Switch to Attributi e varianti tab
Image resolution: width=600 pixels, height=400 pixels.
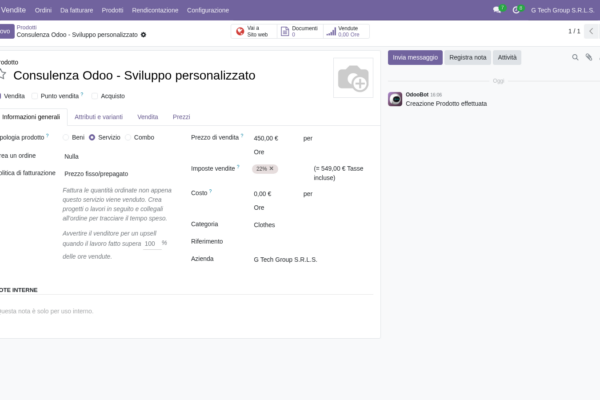point(99,117)
